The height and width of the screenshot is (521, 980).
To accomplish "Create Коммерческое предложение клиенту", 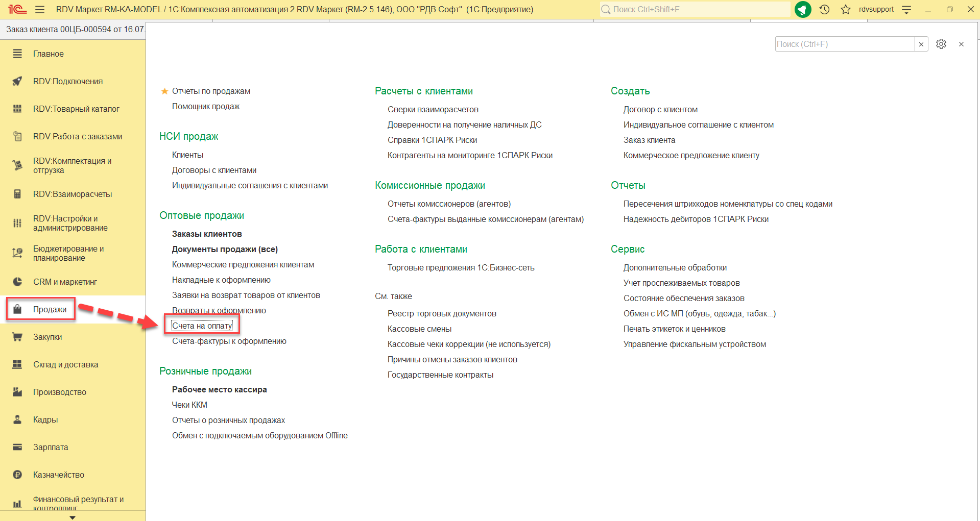I will 691,155.
